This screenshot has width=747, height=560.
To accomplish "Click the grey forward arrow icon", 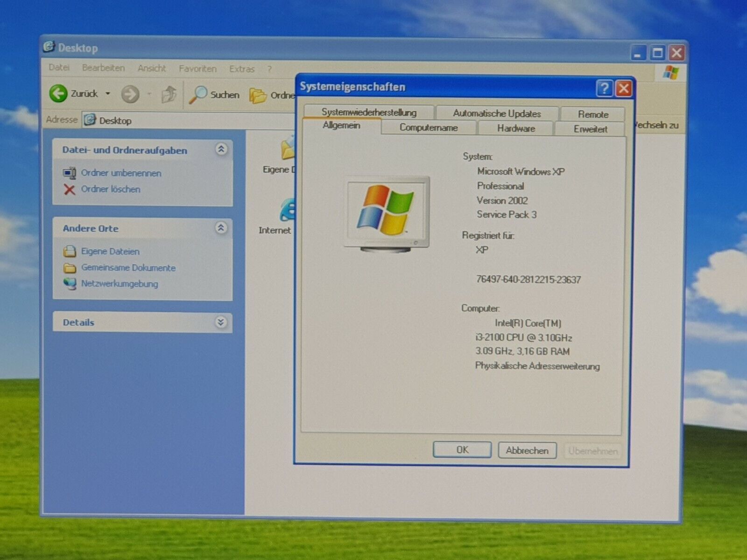I will (130, 94).
